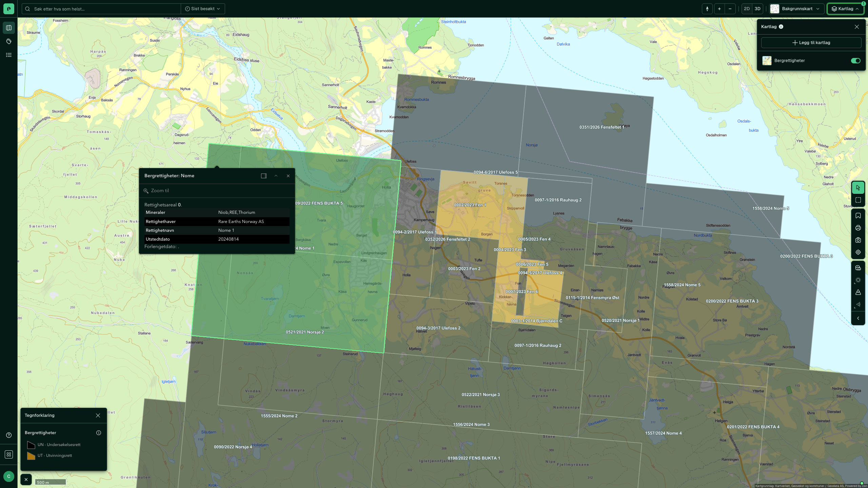Click the Bergrettigheter layer thumbnail
868x488 pixels.
(x=767, y=61)
